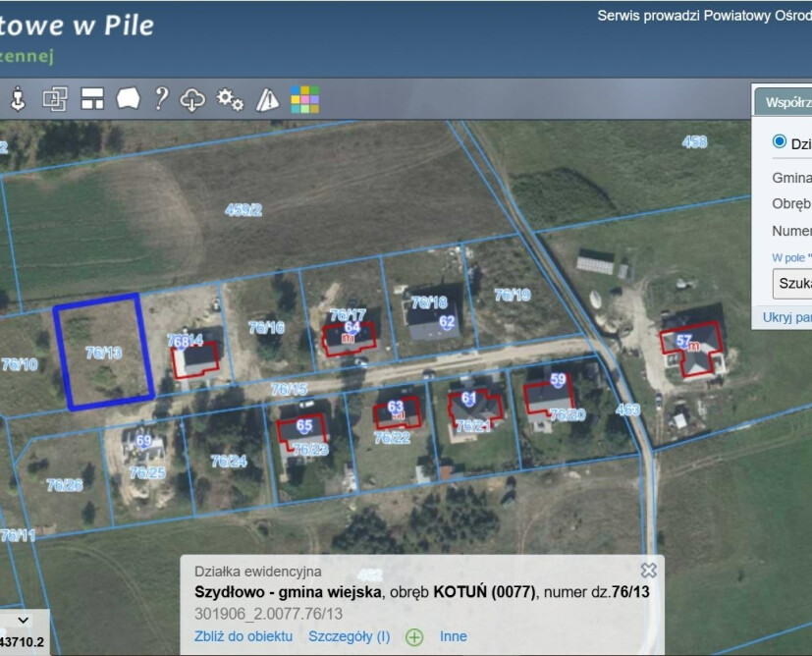The image size is (812, 656).
Task: Click the green plus circle icon
Action: [414, 637]
